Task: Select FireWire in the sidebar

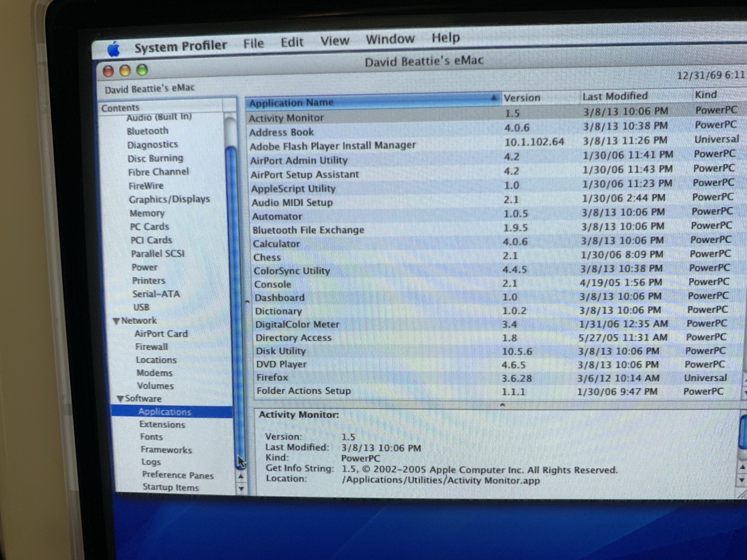Action: coord(146,186)
